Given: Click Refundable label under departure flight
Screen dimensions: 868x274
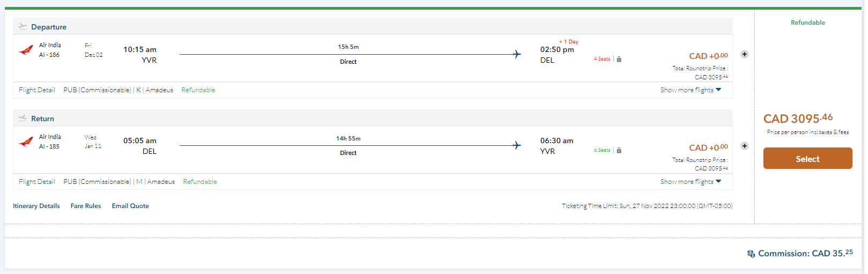Looking at the screenshot, I should click(x=198, y=90).
